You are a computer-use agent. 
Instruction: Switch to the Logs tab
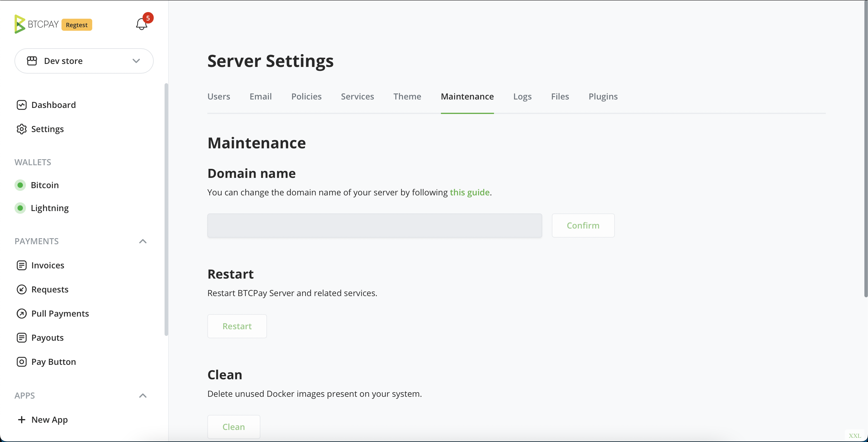click(522, 96)
